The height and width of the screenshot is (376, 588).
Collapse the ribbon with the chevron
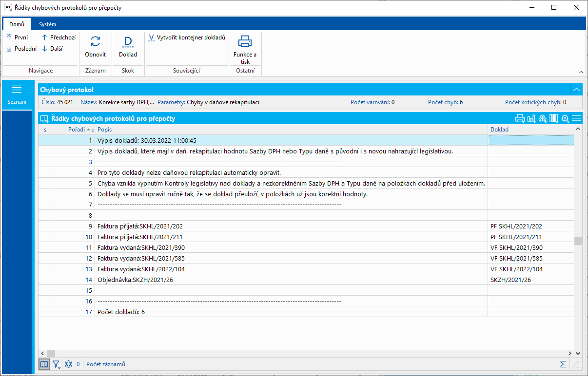[x=581, y=72]
